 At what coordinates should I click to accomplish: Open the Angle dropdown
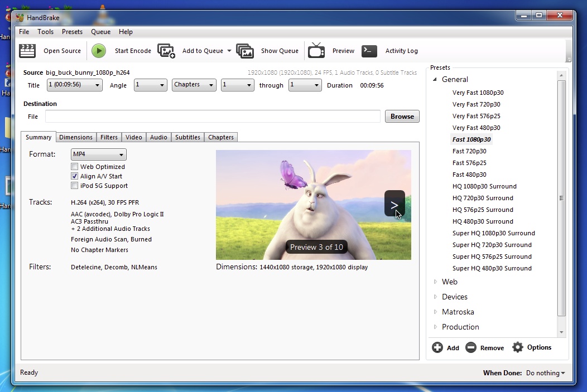[x=151, y=85]
